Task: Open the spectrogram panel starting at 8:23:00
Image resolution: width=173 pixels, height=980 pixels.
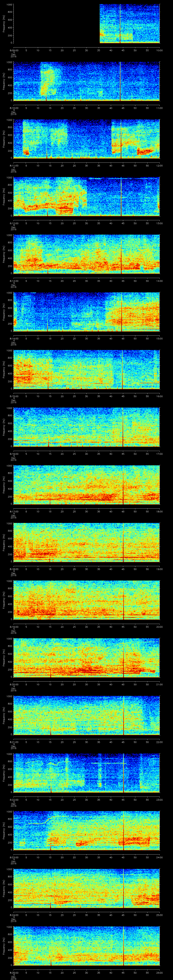Action: (x=87, y=831)
